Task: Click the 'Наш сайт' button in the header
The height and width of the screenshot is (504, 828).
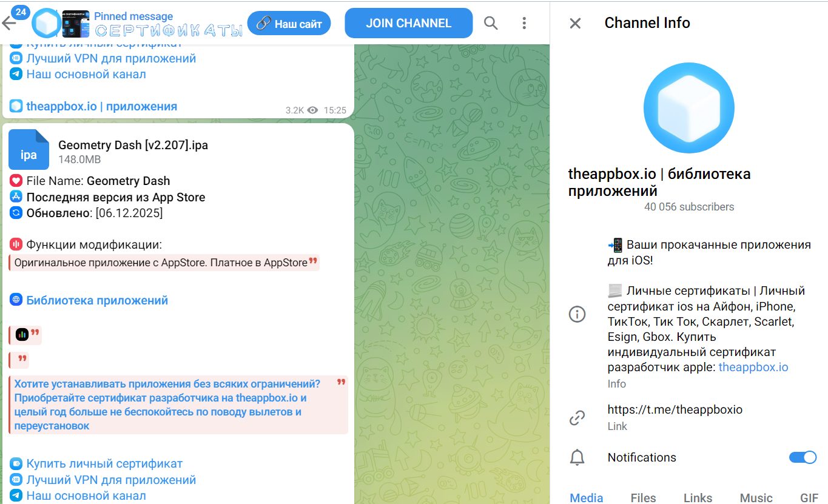Action: pos(289,22)
